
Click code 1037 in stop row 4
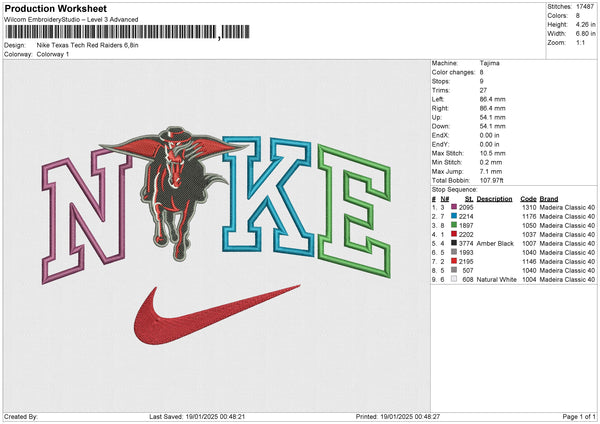[x=529, y=235]
